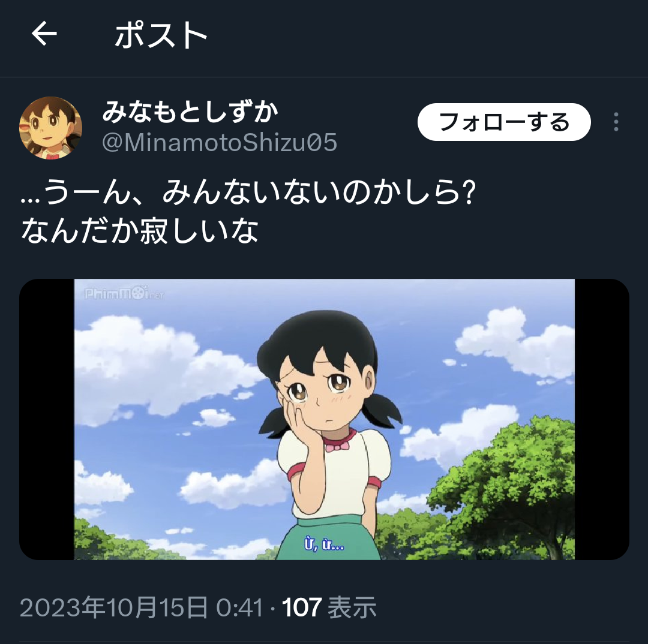Tap the ポスト header title
The image size is (648, 644).
[x=161, y=35]
